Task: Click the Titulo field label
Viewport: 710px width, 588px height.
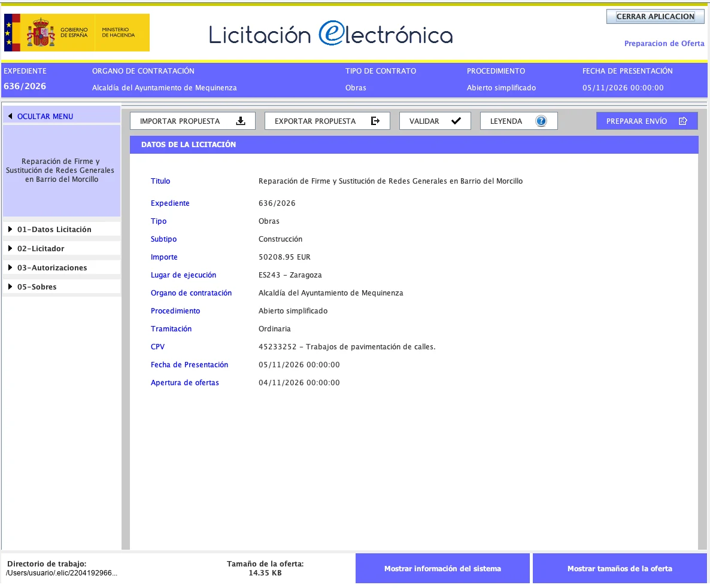Action: (x=160, y=181)
